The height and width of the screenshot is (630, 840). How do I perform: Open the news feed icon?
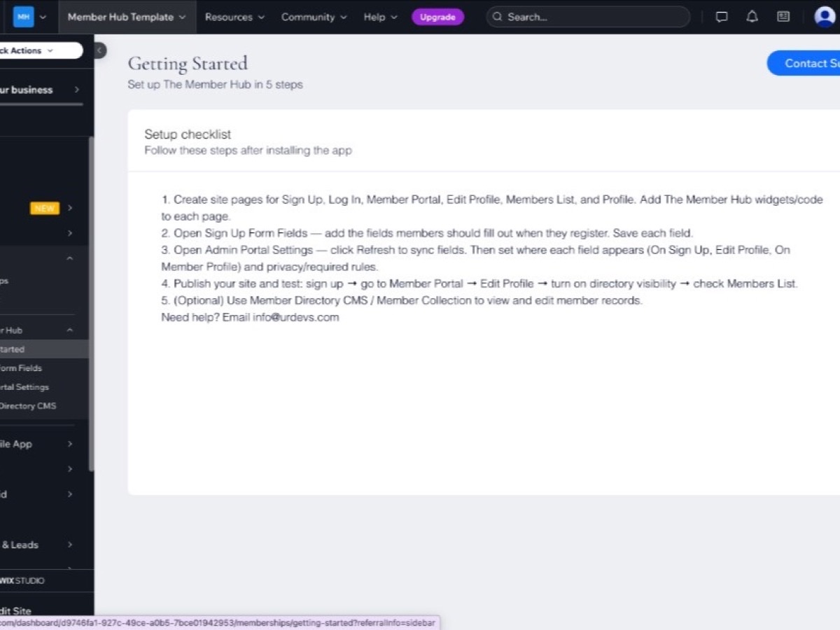pos(783,17)
